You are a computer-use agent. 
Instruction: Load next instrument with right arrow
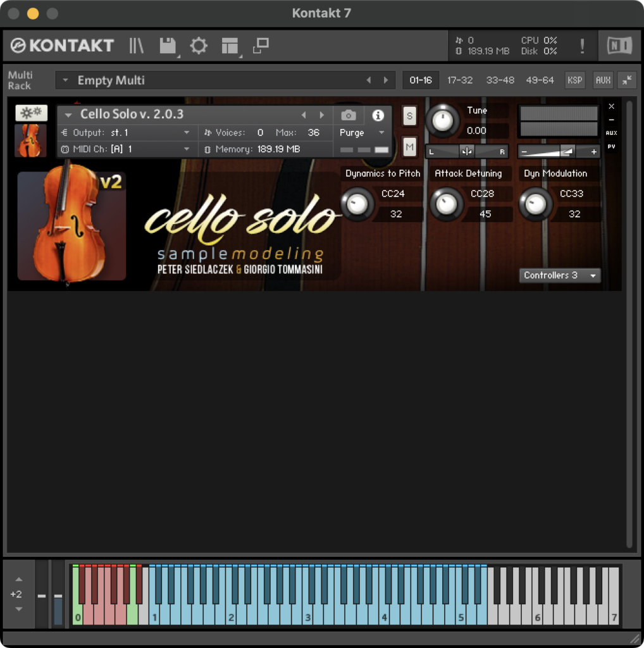point(322,115)
